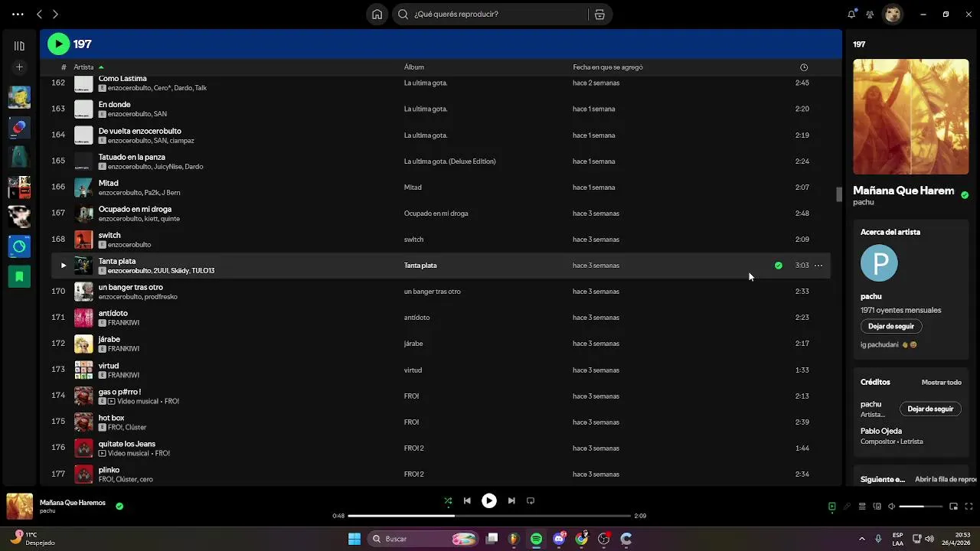
Task: Seek on the song progress bar
Action: click(x=489, y=516)
